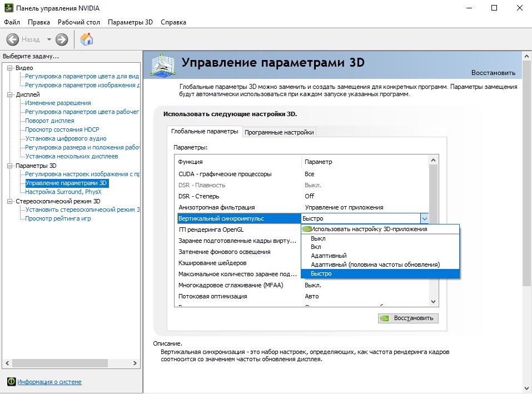532x394 pixels.
Task: Click task tree horizontal scroll left arrow
Action: coord(7,363)
